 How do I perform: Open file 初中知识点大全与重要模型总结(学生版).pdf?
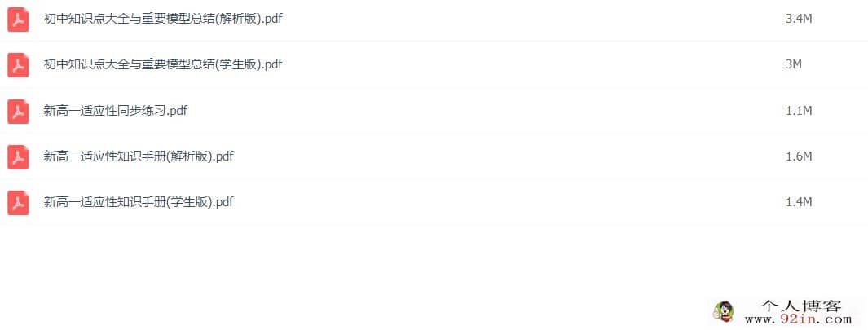pos(163,64)
